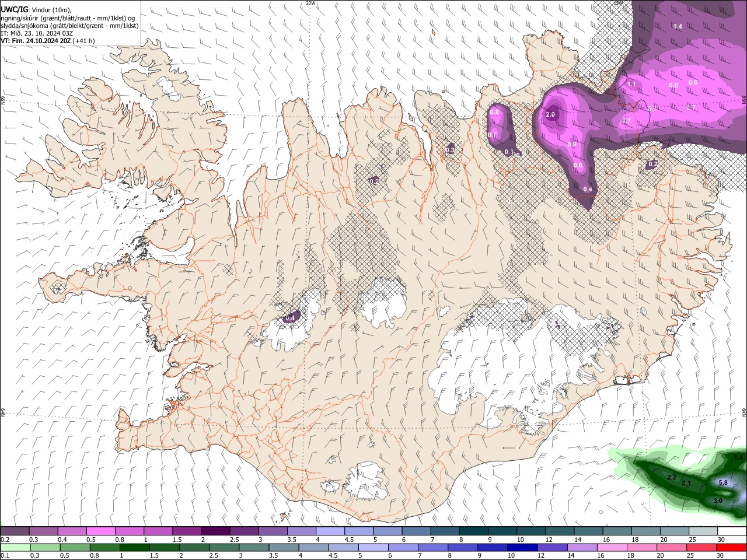747x560 pixels.
Task: Click the 'UWC/IG: Vindur (10m)' title text
Action: coord(36,9)
